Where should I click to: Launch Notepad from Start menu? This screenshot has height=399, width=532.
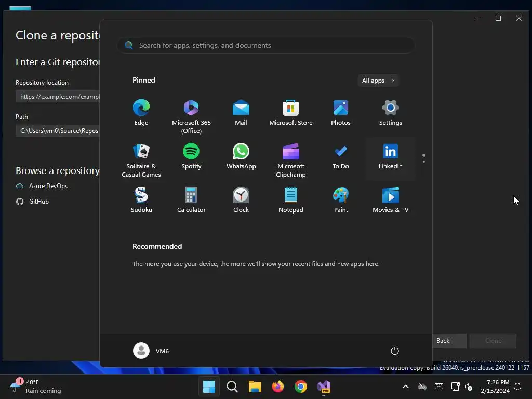(x=291, y=200)
